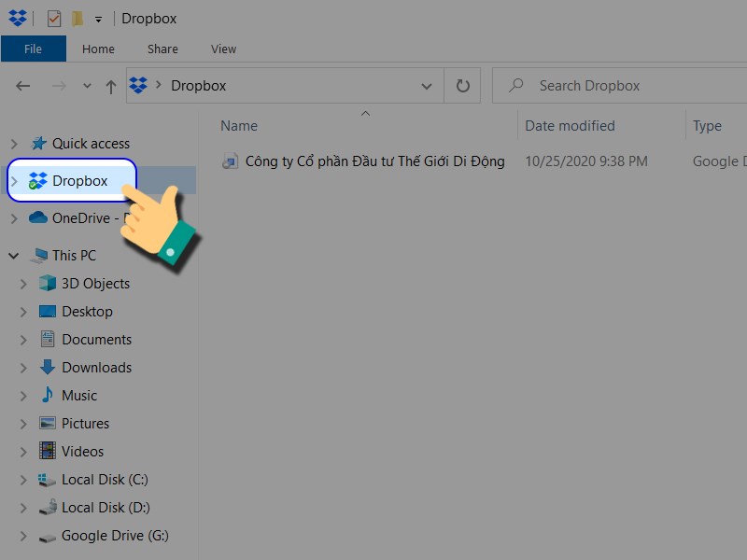Switch to the View ribbon tab
This screenshot has width=747, height=560.
coord(223,49)
